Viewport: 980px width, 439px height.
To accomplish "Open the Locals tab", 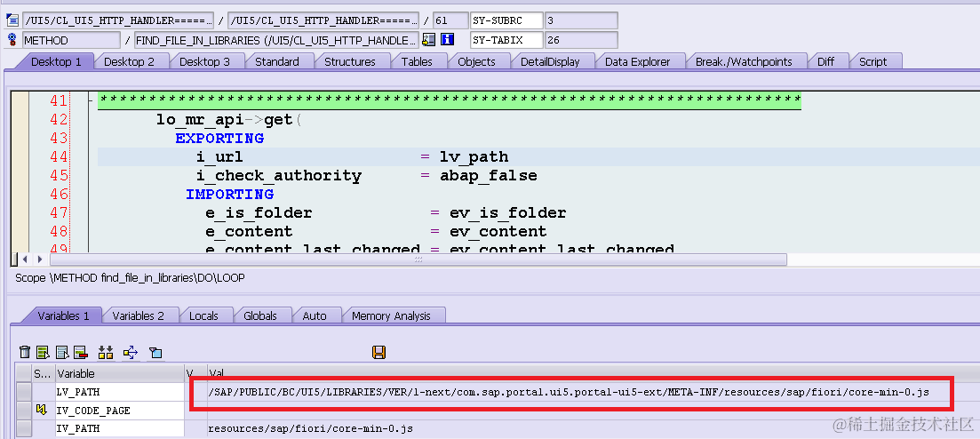I will (203, 315).
